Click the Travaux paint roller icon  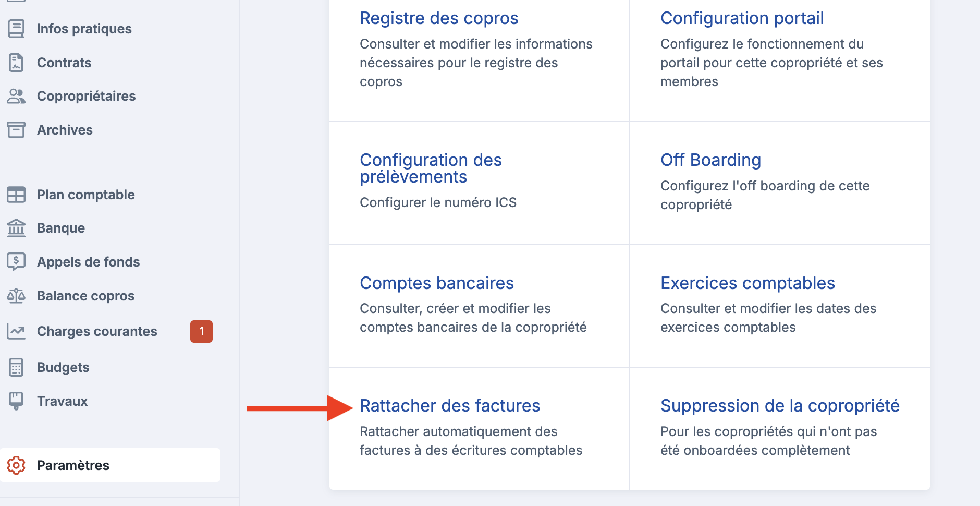pos(16,401)
